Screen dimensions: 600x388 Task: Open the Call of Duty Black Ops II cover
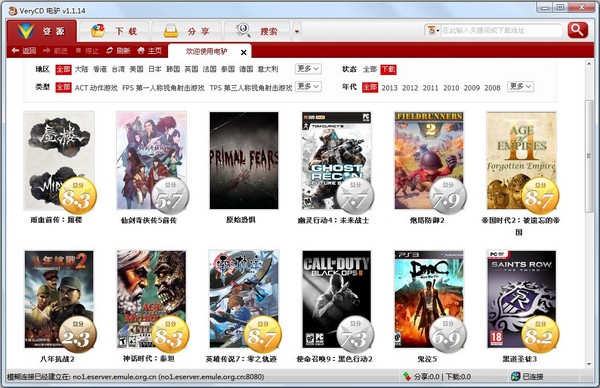point(336,299)
